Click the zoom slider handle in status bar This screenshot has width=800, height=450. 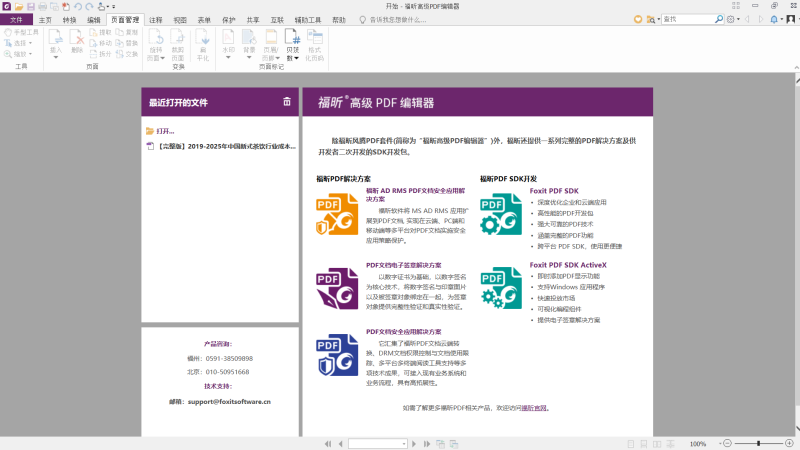coord(759,443)
